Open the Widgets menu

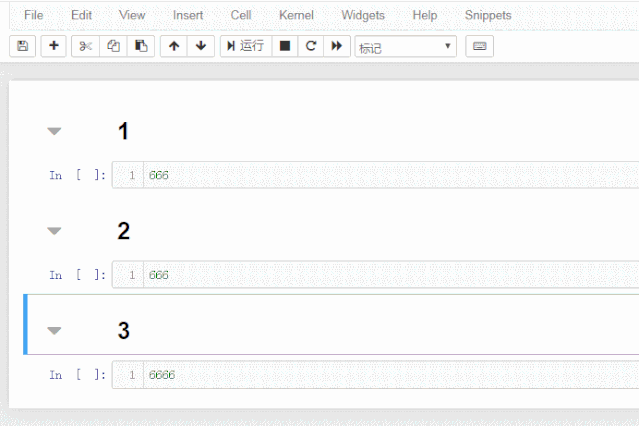[x=363, y=15]
